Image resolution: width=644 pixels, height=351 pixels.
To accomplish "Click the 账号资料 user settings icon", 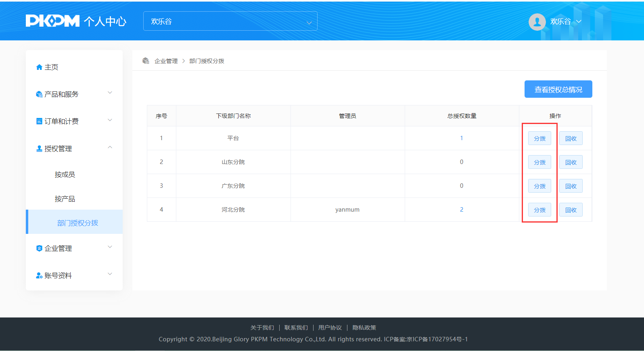I will pos(39,275).
